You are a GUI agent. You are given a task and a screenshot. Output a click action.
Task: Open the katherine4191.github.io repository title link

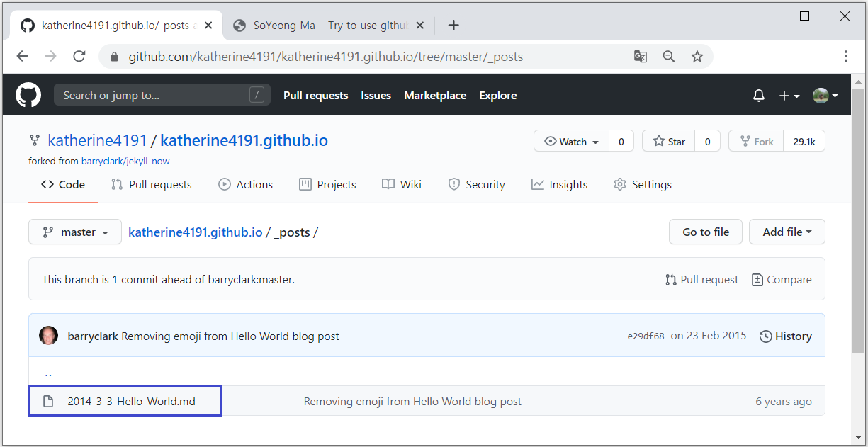coord(244,140)
